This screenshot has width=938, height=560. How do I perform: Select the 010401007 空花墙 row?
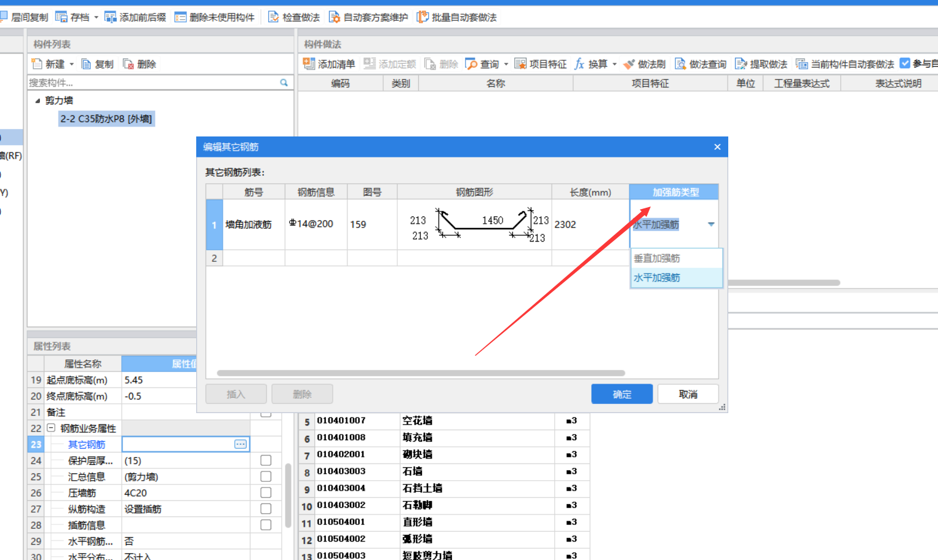(444, 420)
